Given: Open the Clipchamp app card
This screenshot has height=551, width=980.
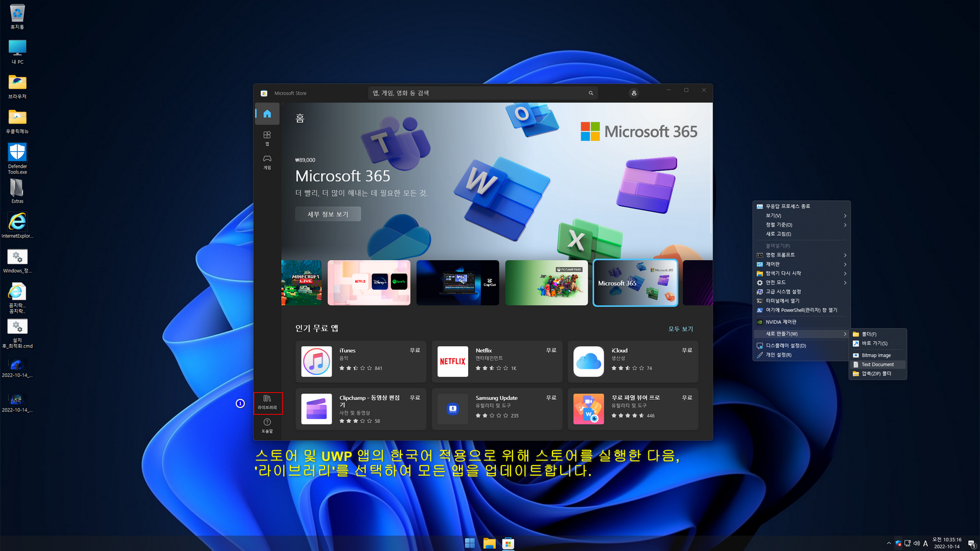Looking at the screenshot, I should coord(360,409).
